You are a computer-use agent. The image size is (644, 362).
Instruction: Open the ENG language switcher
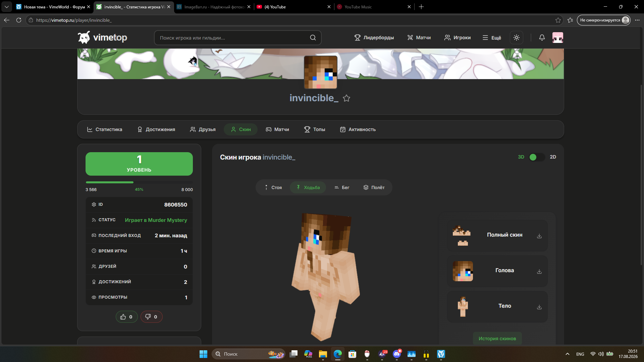coord(580,354)
